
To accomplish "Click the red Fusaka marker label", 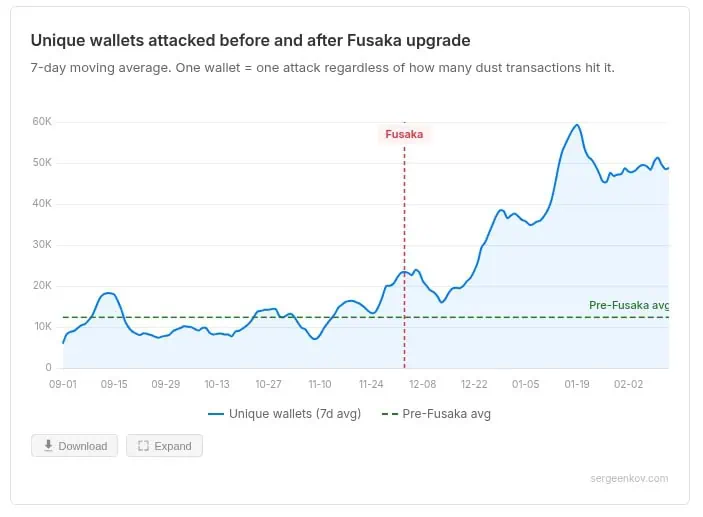I will (404, 134).
